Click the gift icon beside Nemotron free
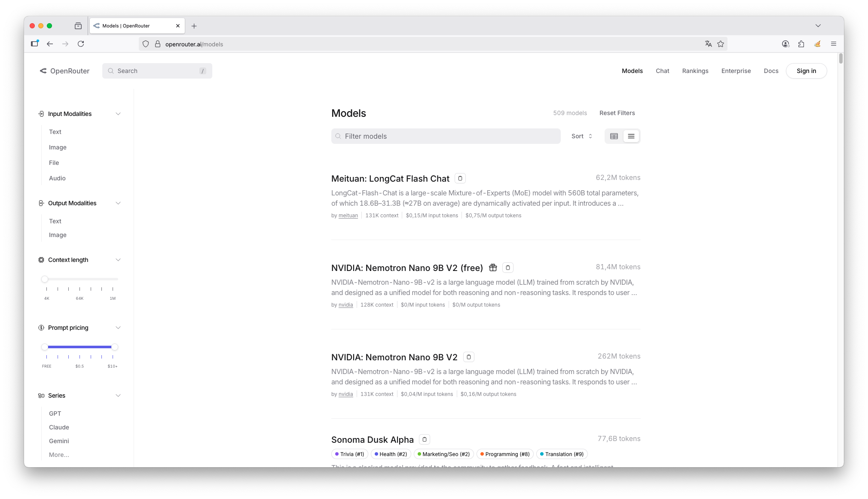 point(493,268)
